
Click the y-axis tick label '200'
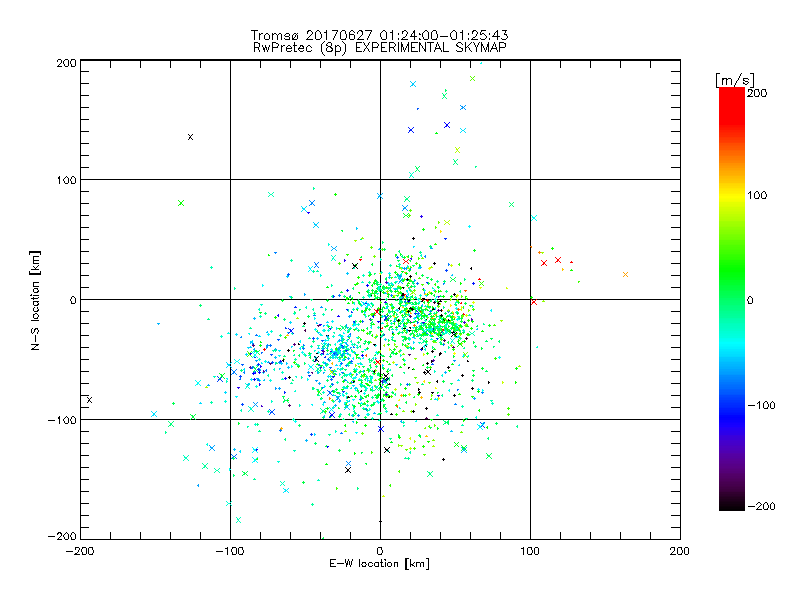pyautogui.click(x=66, y=63)
